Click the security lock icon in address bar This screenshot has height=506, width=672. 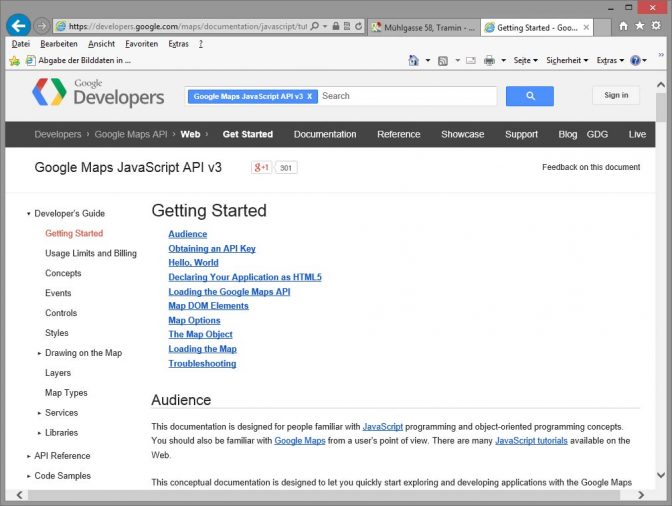point(336,26)
